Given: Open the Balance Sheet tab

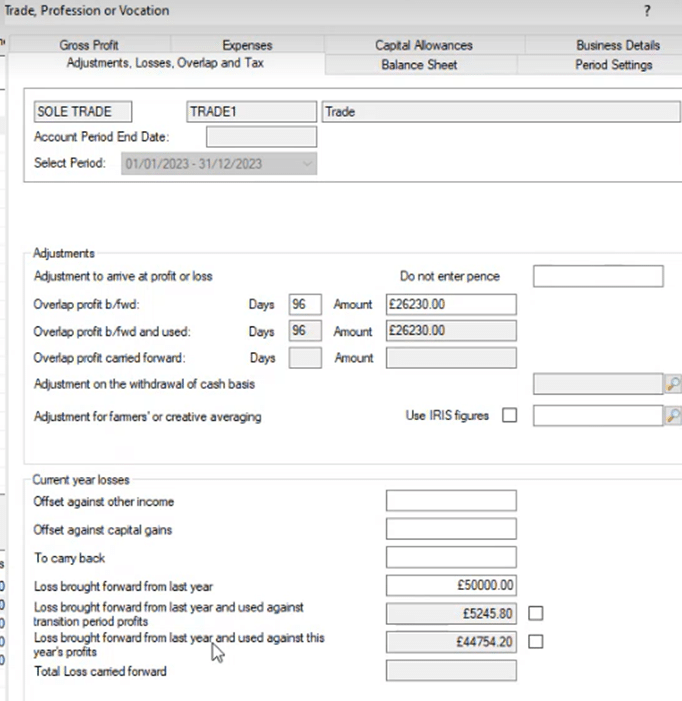Looking at the screenshot, I should (x=419, y=65).
